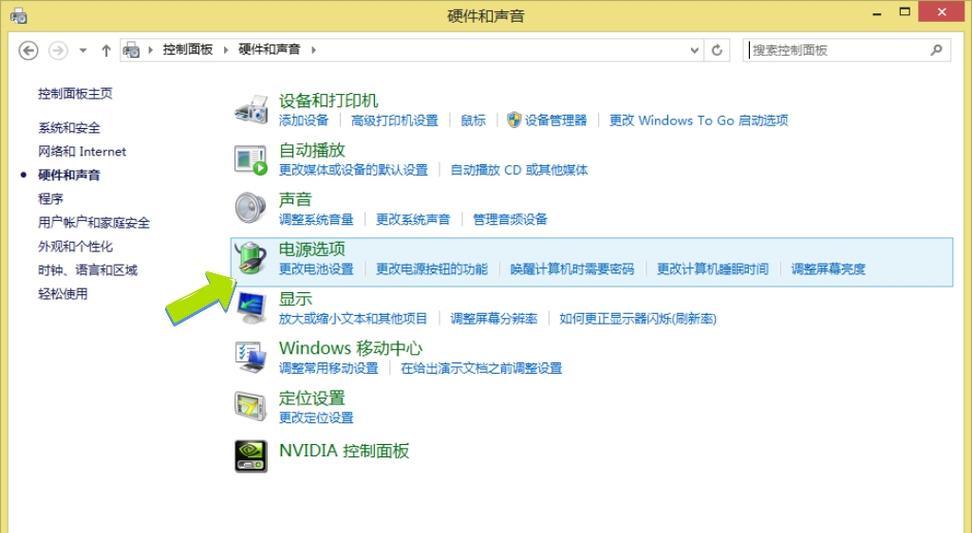The width and height of the screenshot is (972, 533).
Task: Click the AutoPlay category icon
Action: pos(251,159)
